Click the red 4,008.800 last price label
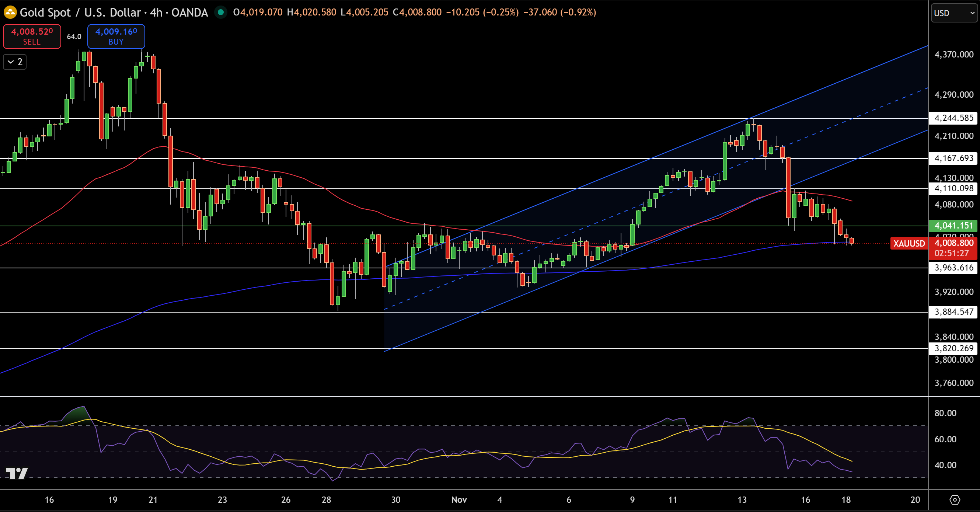 coord(953,243)
